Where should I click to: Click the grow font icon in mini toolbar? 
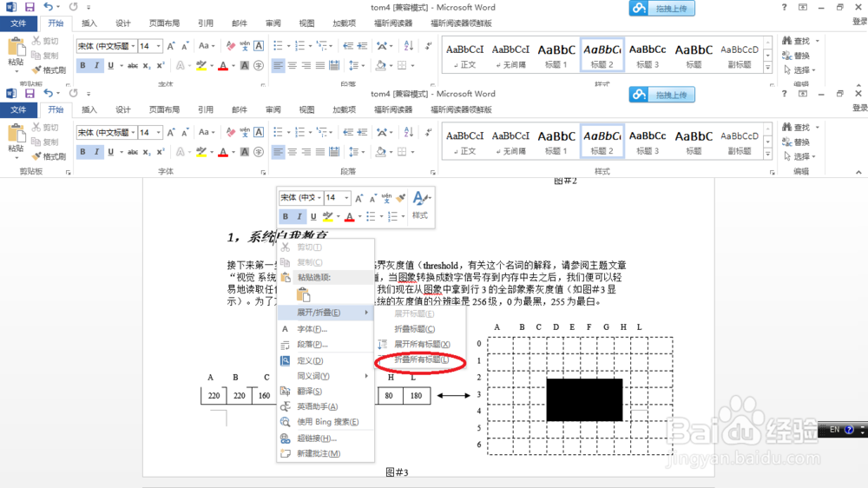(358, 198)
